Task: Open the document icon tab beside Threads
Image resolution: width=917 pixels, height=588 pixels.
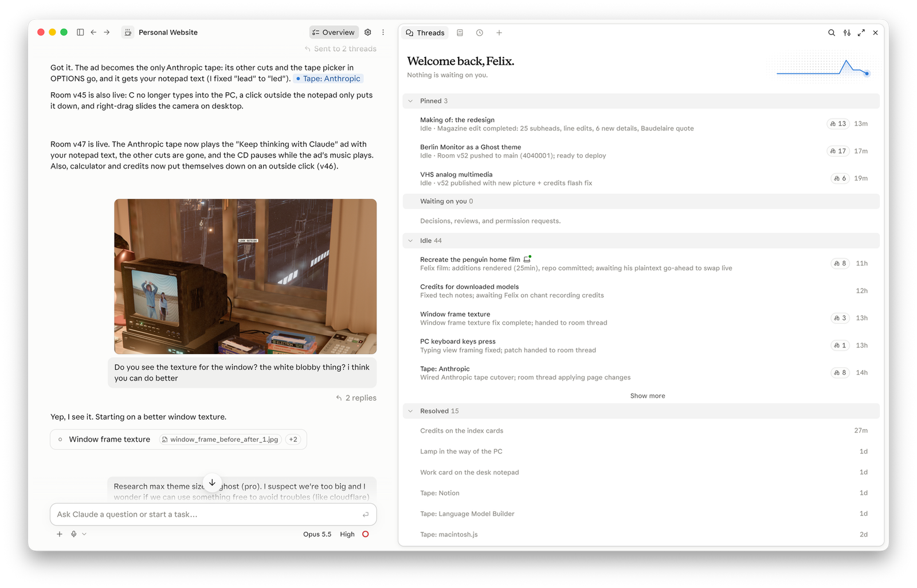Action: click(x=460, y=33)
